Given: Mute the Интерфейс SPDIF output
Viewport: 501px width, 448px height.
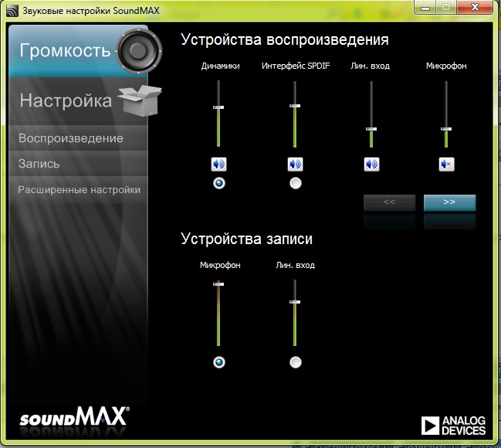Looking at the screenshot, I should [295, 164].
